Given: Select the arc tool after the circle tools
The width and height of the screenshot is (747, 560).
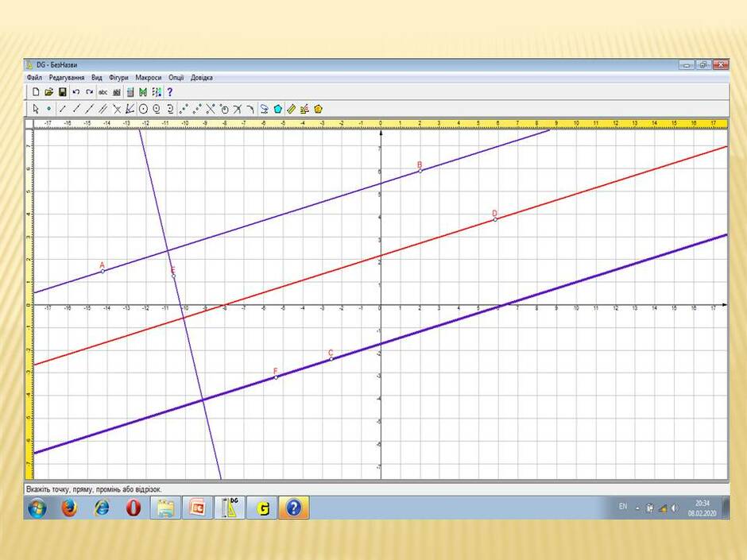Looking at the screenshot, I should coord(170,109).
